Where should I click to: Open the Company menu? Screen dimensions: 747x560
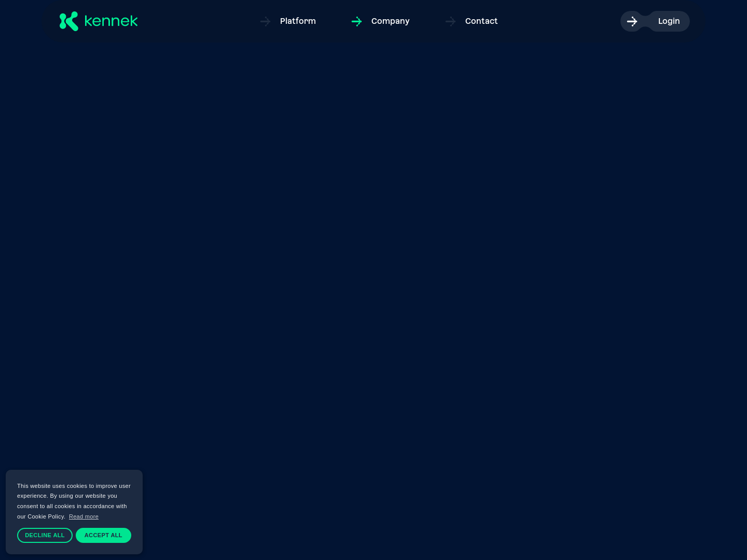(x=390, y=21)
